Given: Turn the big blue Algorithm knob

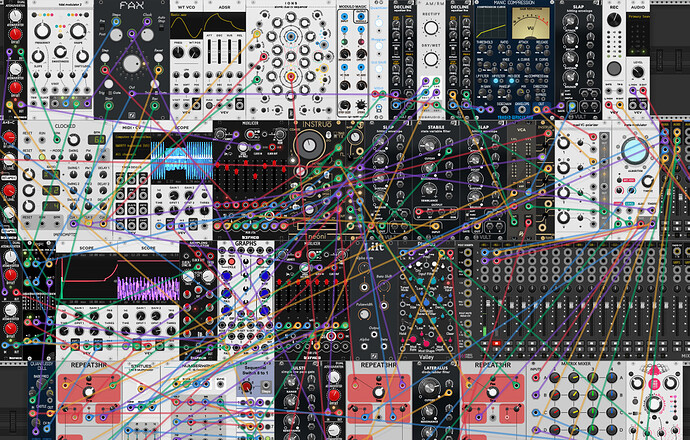Looking at the screenshot, I should point(635,150).
